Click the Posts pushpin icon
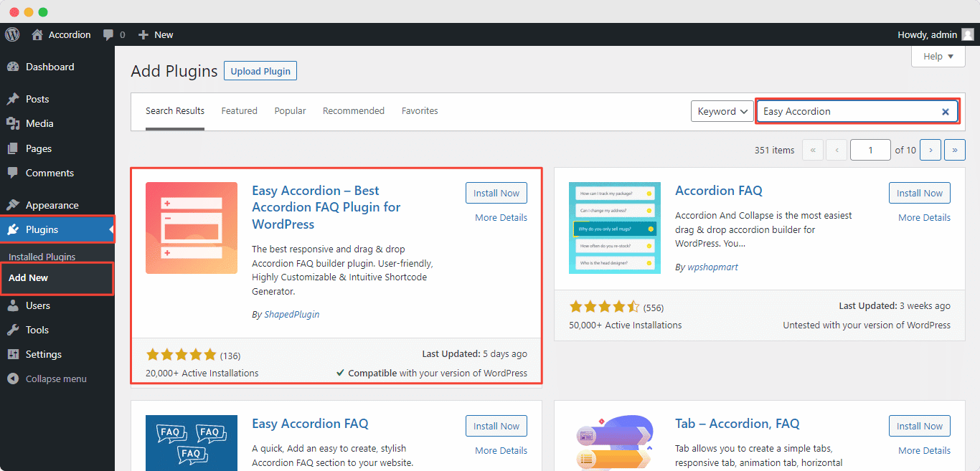The height and width of the screenshot is (471, 980). pos(16,99)
